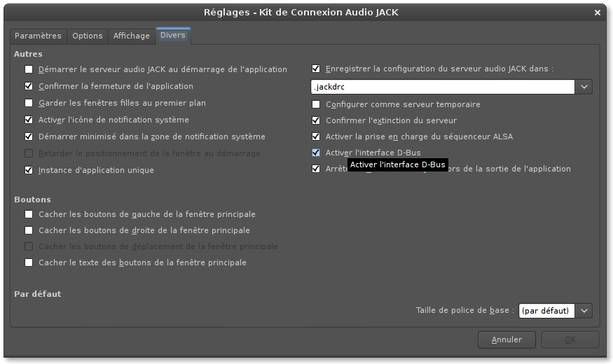Open the Options tab
Screen dimensions: 613x364
[87, 36]
